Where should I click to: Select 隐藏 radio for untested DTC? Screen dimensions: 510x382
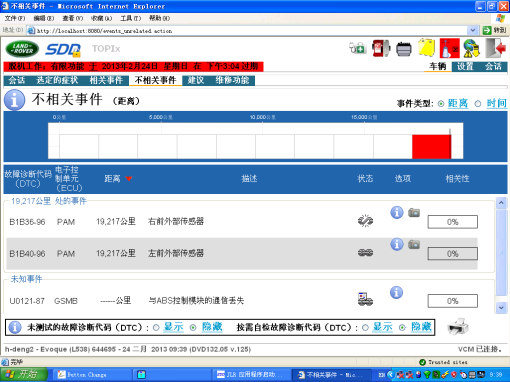(x=193, y=328)
